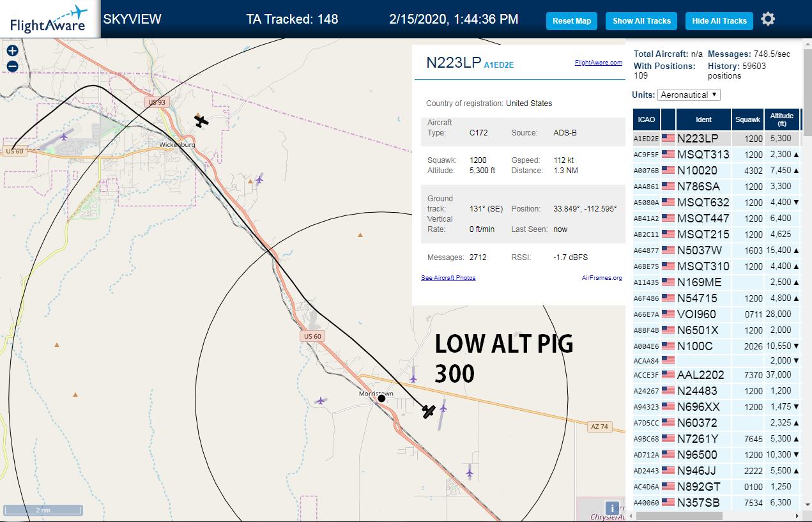
Task: Click Reset Map button
Action: (x=572, y=21)
